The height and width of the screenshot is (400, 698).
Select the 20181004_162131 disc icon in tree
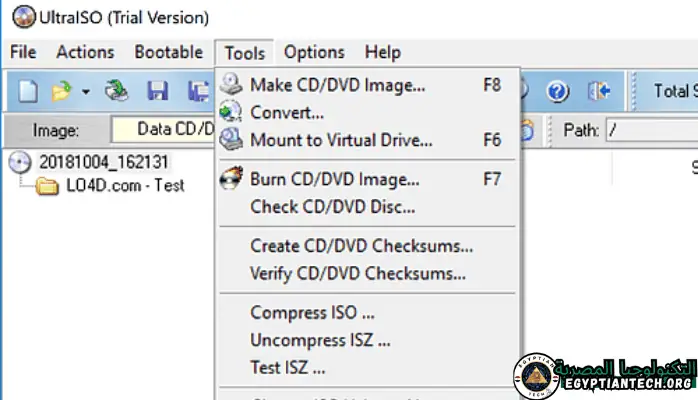(x=20, y=162)
